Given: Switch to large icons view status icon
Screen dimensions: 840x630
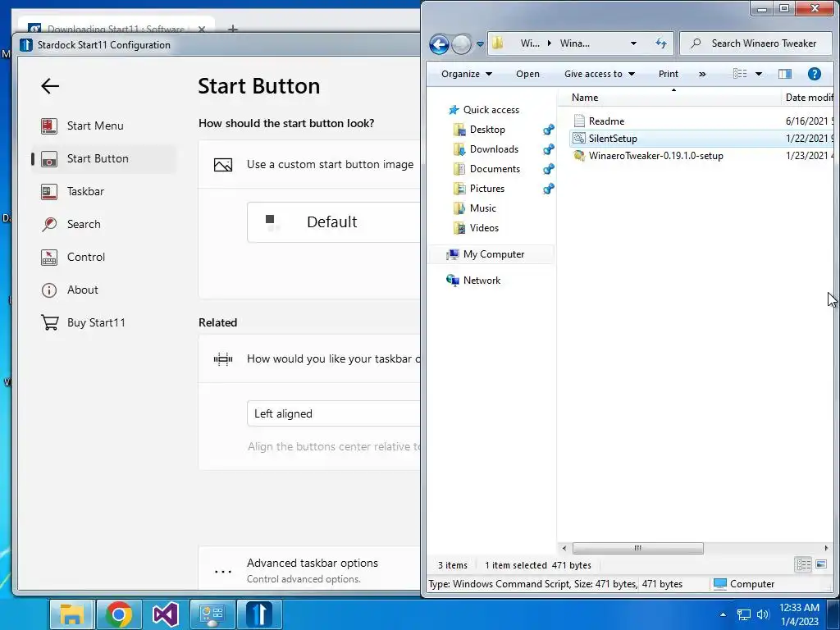Looking at the screenshot, I should [820, 564].
